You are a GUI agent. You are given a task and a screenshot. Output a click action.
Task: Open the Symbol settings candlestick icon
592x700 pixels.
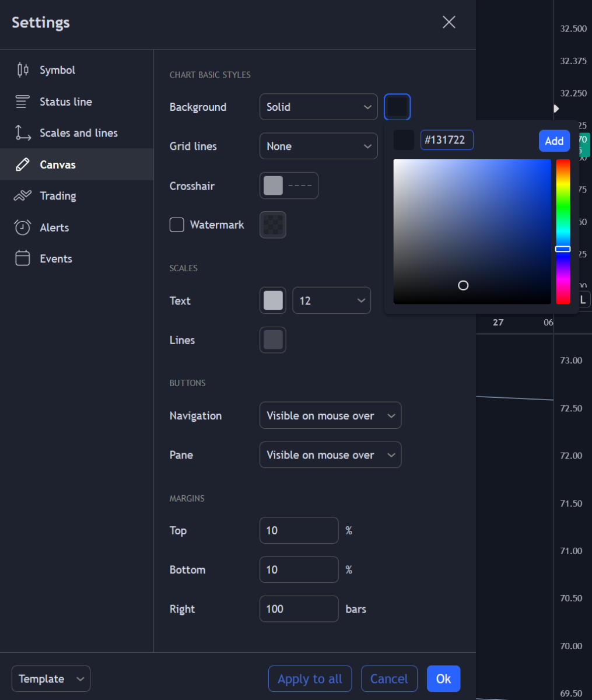[23, 70]
